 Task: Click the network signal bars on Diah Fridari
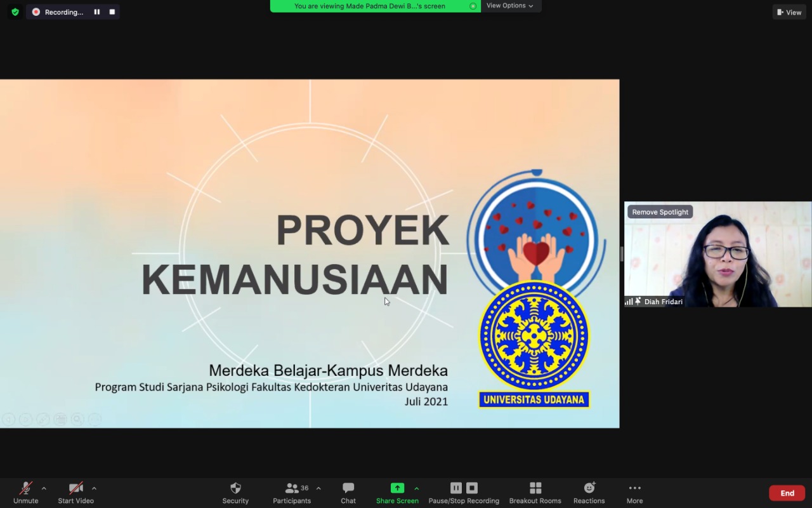[629, 302]
